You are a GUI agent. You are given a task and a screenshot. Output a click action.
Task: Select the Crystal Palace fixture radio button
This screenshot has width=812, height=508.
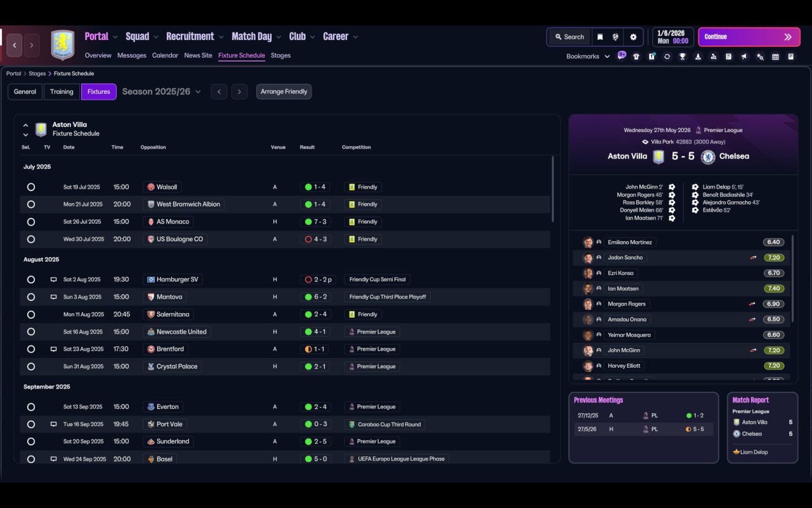[x=31, y=366]
